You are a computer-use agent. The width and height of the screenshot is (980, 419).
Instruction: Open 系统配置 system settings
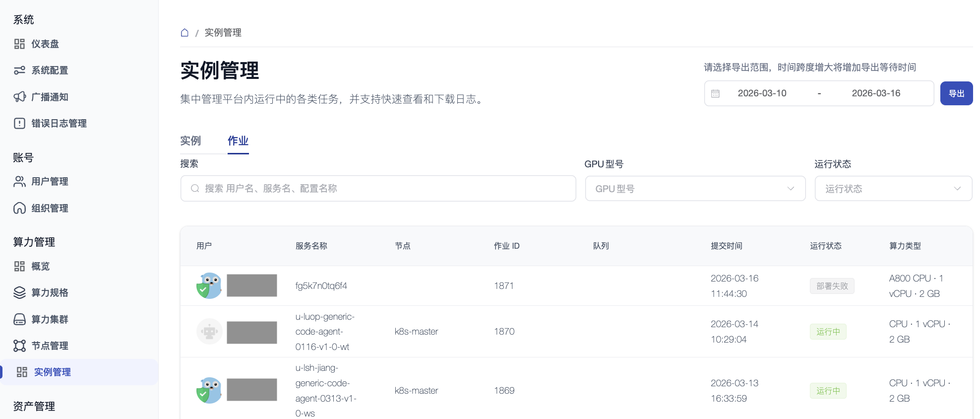tap(50, 70)
